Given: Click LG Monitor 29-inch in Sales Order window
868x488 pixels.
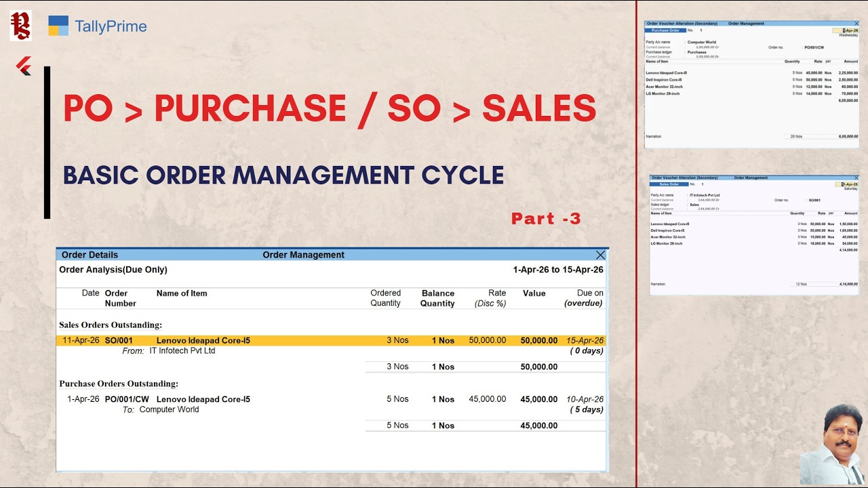Looking at the screenshot, I should pyautogui.click(x=667, y=243).
